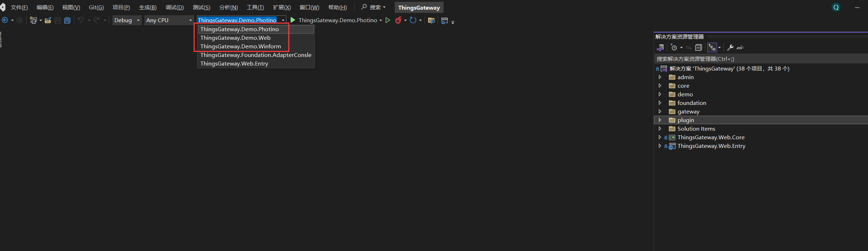Expand the plugin folder in tree

[660, 120]
